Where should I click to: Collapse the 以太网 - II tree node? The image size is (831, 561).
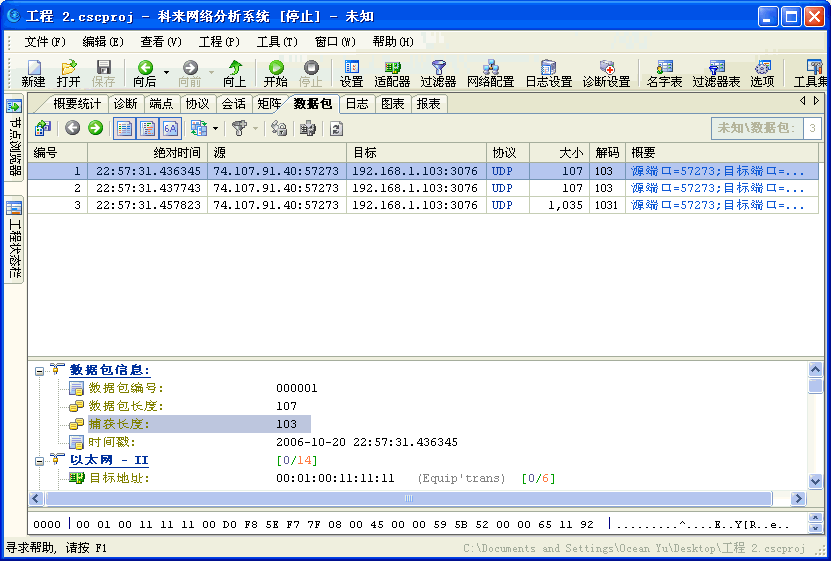(x=40, y=461)
